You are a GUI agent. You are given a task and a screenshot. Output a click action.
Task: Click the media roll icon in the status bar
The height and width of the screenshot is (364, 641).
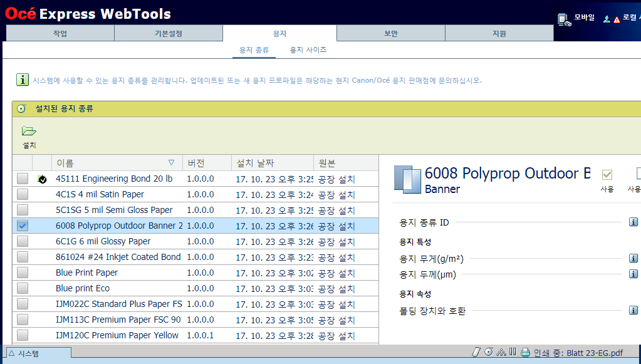[x=489, y=352]
